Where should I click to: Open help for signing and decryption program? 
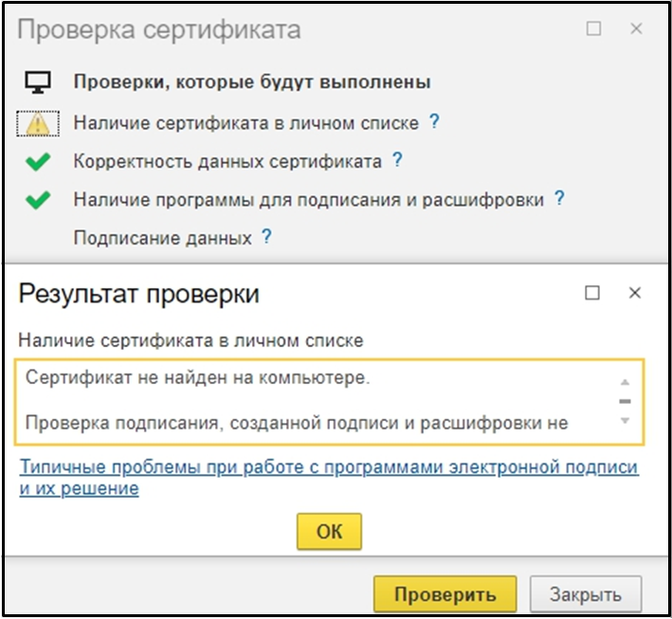(x=559, y=199)
